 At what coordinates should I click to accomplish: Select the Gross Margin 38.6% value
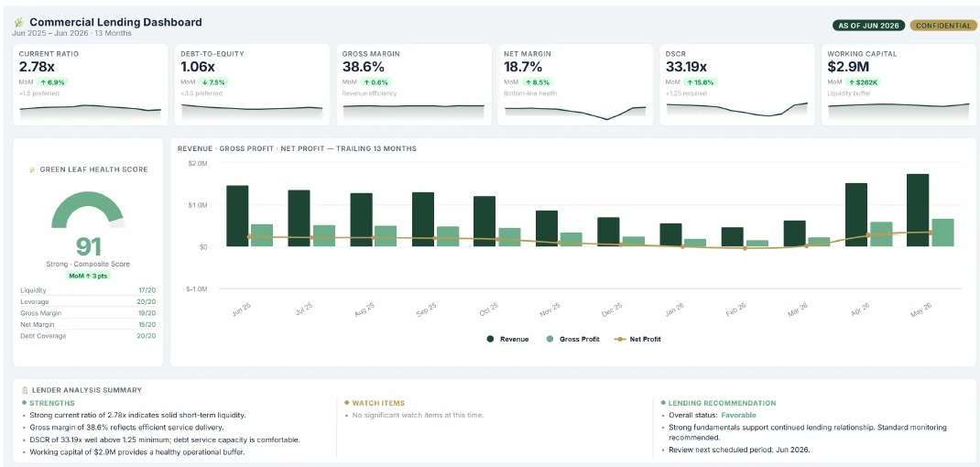(364, 67)
